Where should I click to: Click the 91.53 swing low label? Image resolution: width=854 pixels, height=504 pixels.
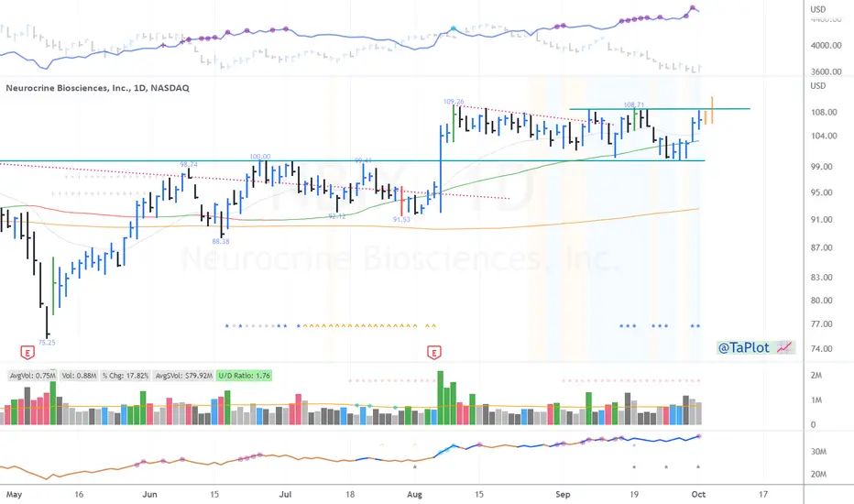(401, 219)
